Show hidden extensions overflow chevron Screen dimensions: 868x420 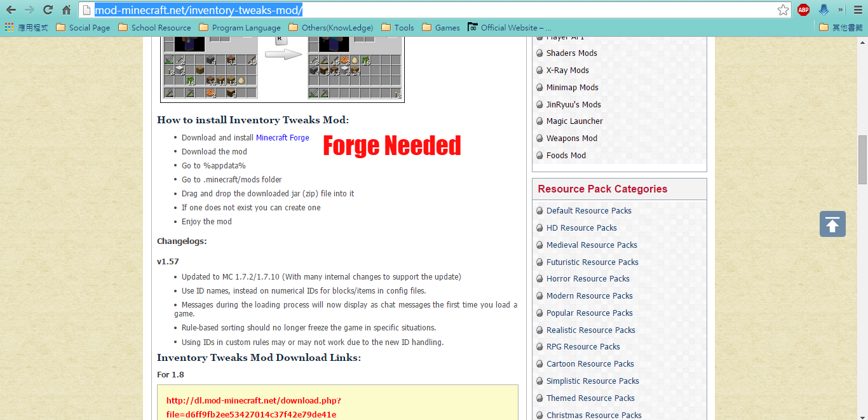841,10
